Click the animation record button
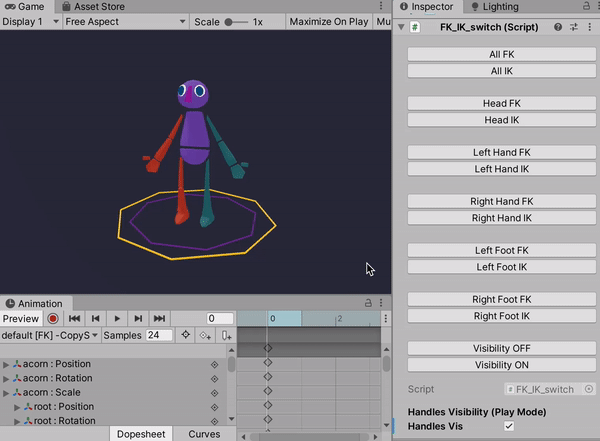Screen dimensions: 600x441 point(53,319)
